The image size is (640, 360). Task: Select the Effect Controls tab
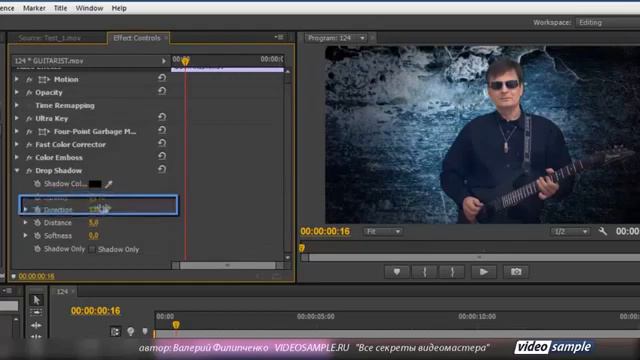[x=137, y=38]
